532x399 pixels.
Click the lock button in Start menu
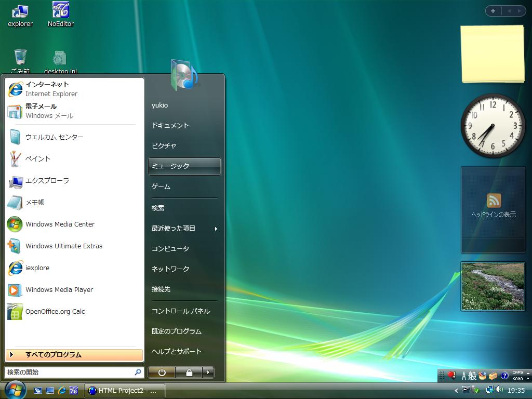click(189, 373)
